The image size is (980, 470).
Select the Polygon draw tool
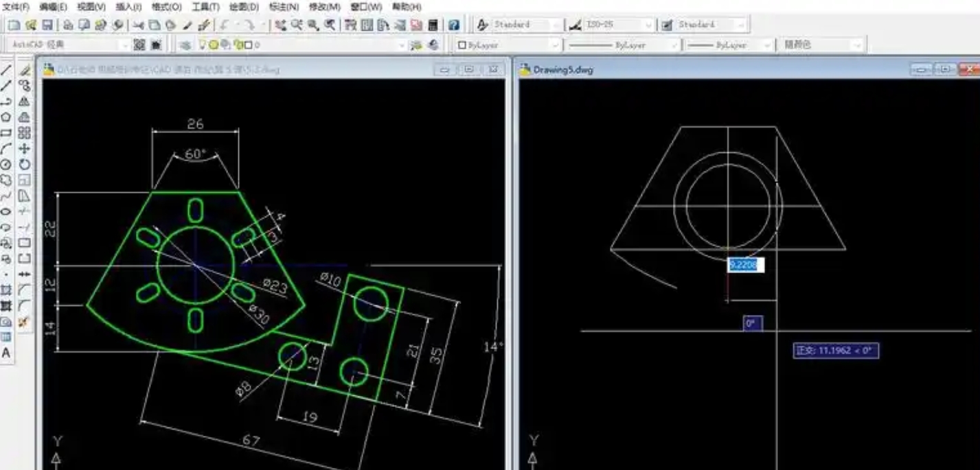point(6,117)
